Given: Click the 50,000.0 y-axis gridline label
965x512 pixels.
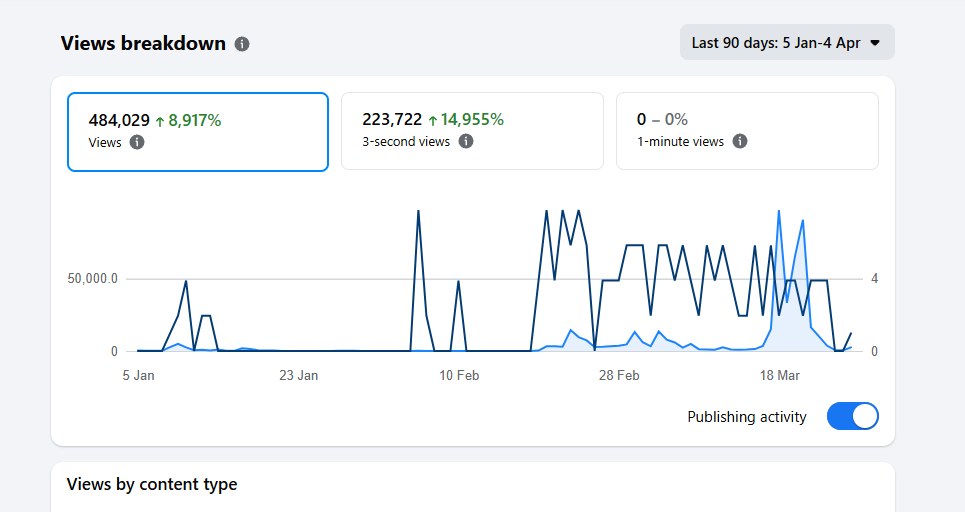Looking at the screenshot, I should pyautogui.click(x=93, y=279).
